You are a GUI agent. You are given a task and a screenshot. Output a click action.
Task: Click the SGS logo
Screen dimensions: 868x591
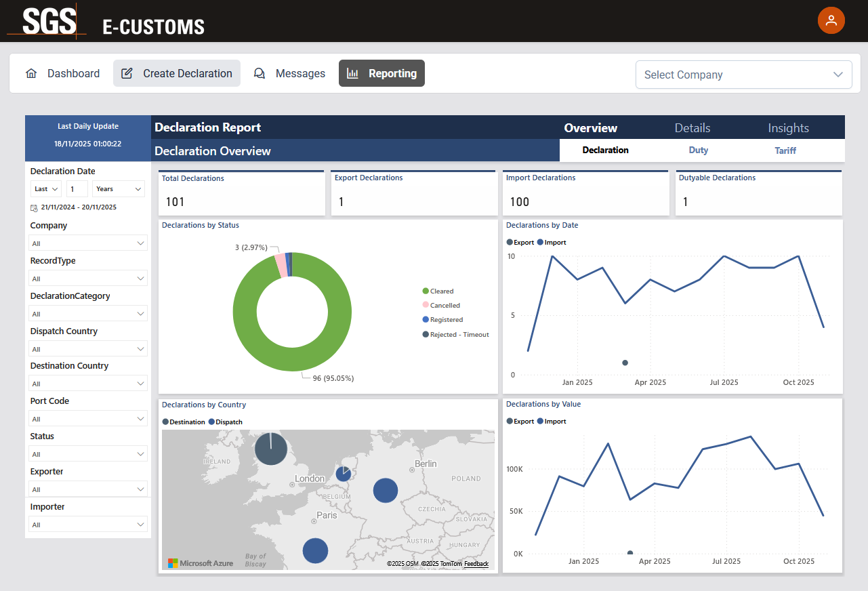pyautogui.click(x=47, y=21)
